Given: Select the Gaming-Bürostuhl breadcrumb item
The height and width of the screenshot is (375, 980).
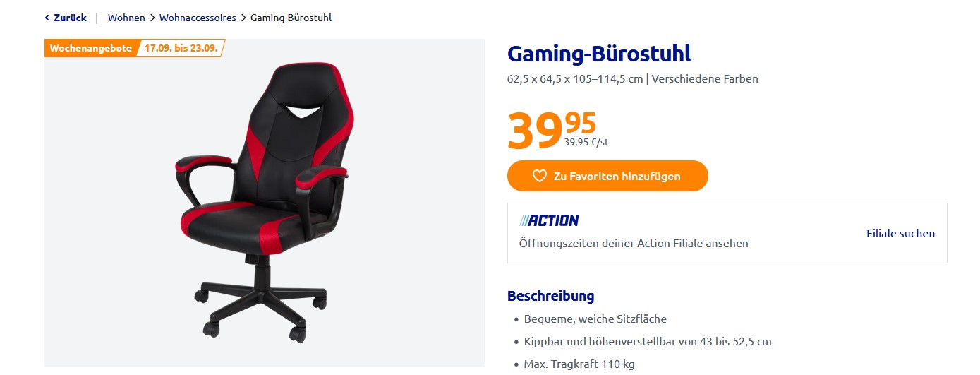Looking at the screenshot, I should click(291, 18).
